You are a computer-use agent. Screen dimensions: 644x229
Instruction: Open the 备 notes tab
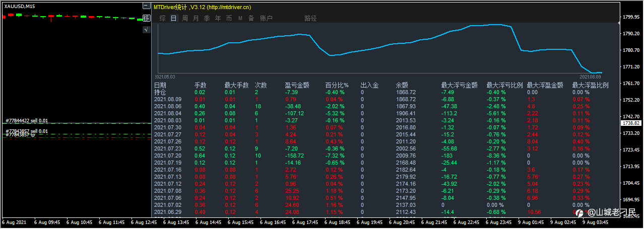pyautogui.click(x=251, y=19)
